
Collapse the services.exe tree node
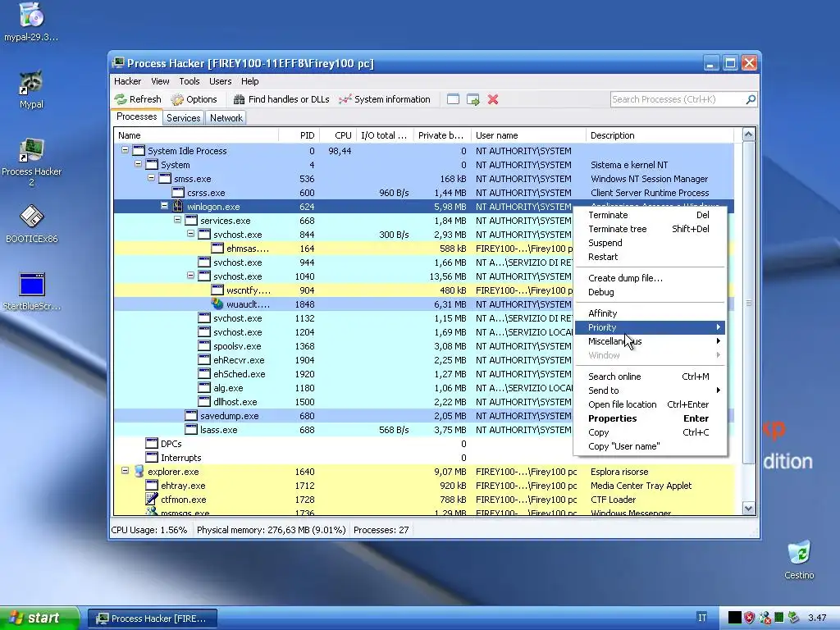click(x=178, y=220)
